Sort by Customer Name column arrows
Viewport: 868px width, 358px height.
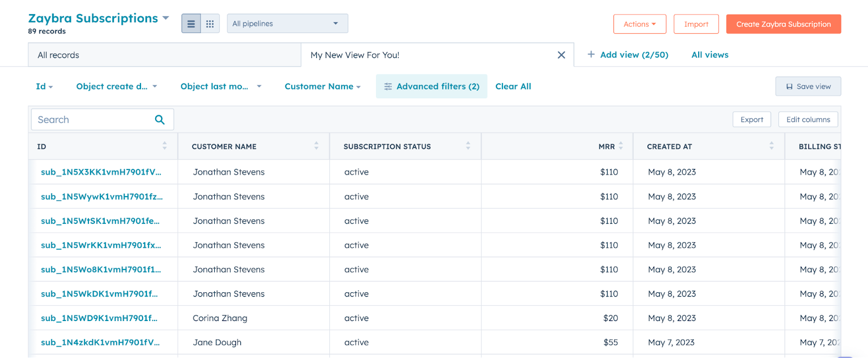tap(316, 146)
